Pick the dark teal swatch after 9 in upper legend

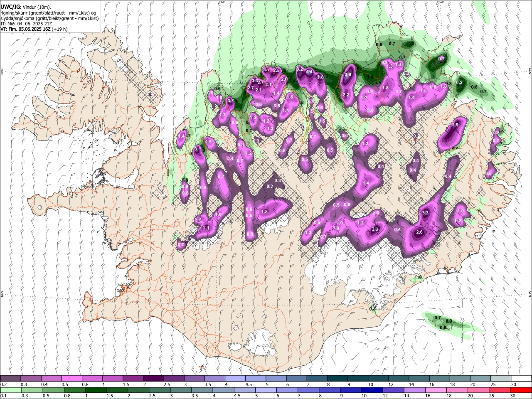click(357, 379)
